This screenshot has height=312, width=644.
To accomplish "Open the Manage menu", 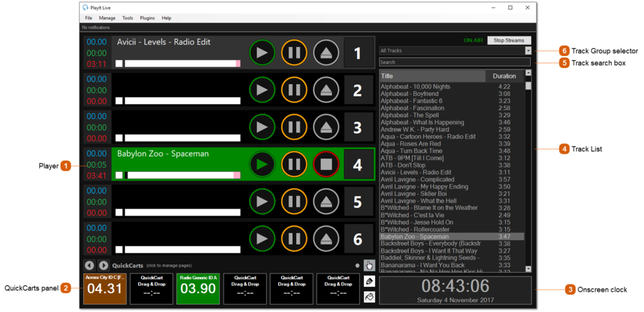I will pyautogui.click(x=107, y=18).
